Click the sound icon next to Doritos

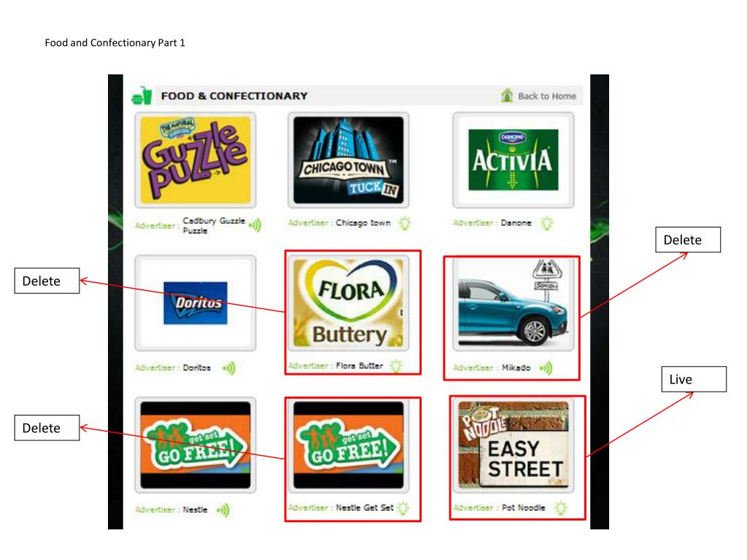(229, 368)
